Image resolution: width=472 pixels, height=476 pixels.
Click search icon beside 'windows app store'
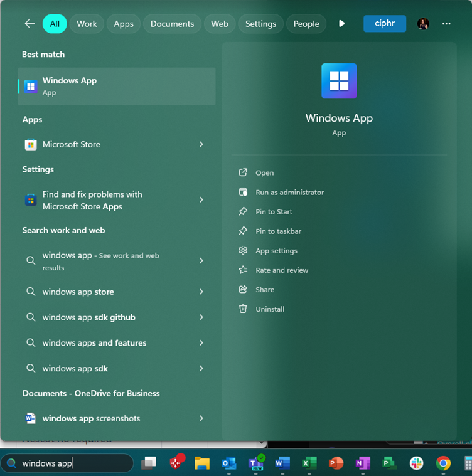pos(31,292)
